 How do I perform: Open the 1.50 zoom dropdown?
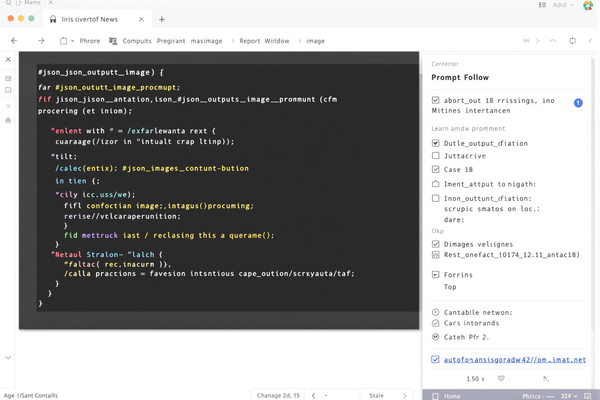click(x=475, y=379)
